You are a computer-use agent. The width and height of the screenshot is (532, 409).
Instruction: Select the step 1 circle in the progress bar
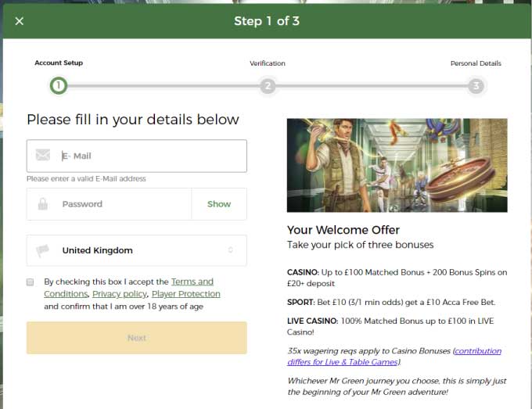pyautogui.click(x=59, y=86)
